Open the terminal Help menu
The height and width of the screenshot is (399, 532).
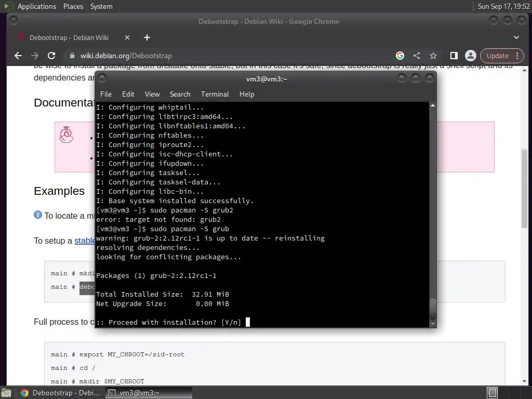click(x=247, y=95)
